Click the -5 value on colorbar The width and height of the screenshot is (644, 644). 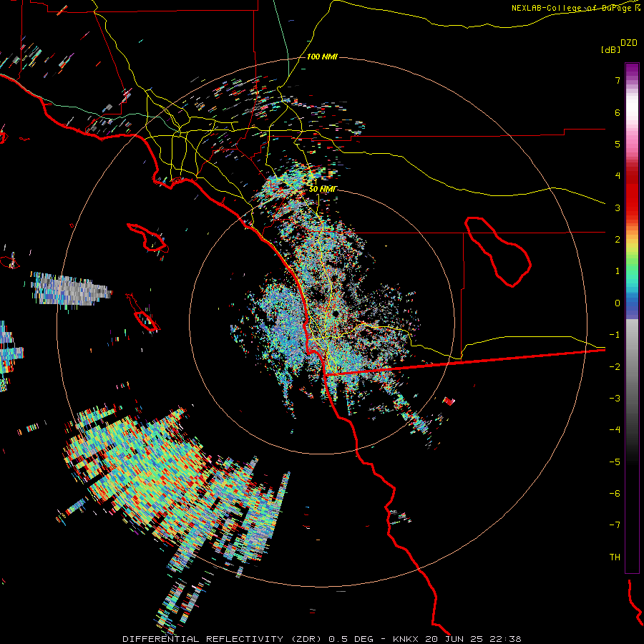[615, 462]
